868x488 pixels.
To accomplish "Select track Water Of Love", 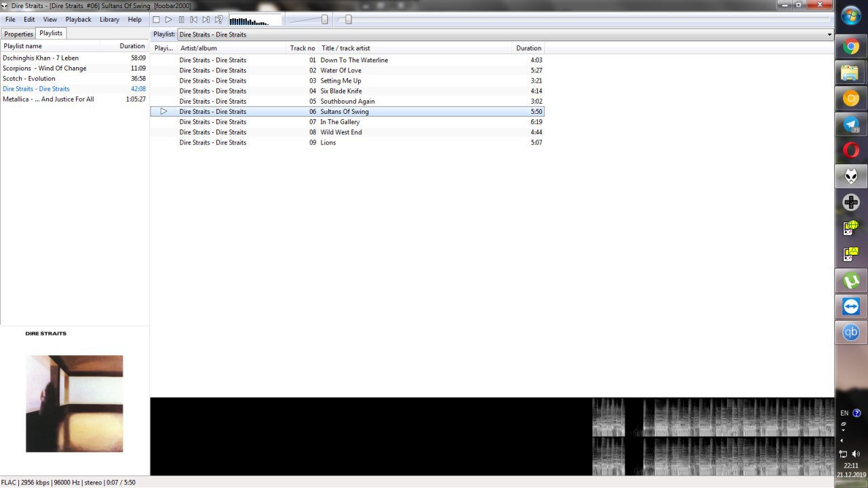I will pos(347,70).
